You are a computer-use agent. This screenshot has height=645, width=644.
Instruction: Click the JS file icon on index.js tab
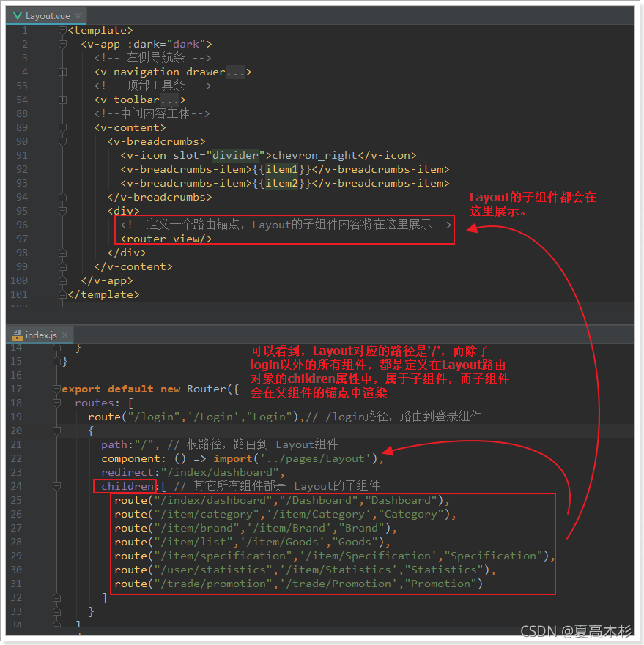tap(18, 335)
